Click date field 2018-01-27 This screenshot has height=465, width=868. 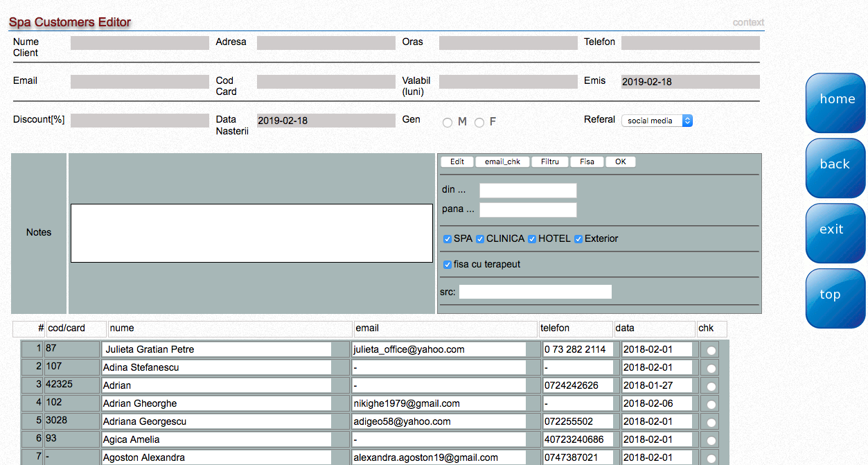coord(657,385)
